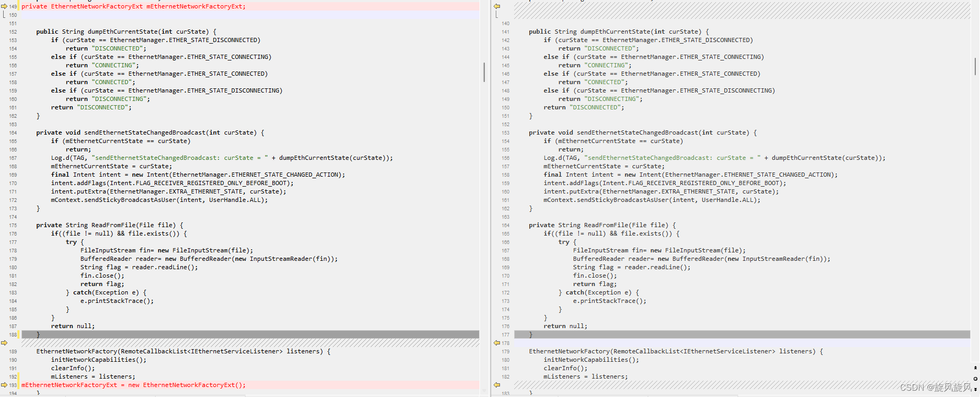The image size is (980, 397).
Task: Click right pane 'fin.close();' line 170
Action: [x=595, y=276]
